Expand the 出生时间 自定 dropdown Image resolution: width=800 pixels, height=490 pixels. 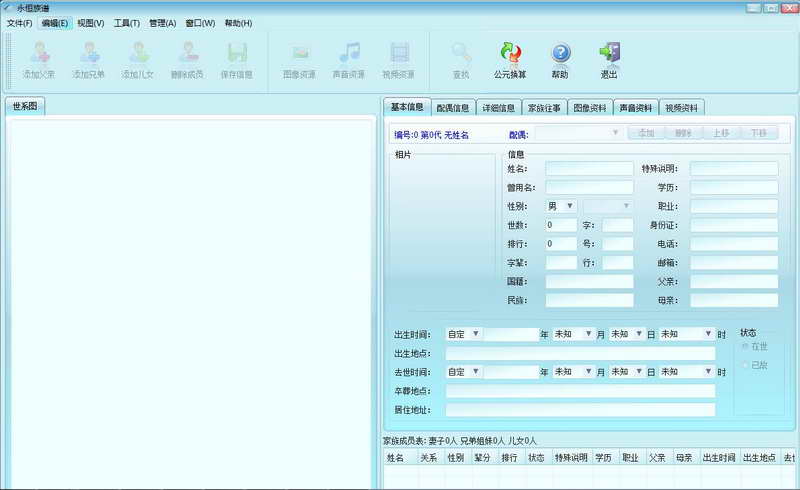(463, 334)
